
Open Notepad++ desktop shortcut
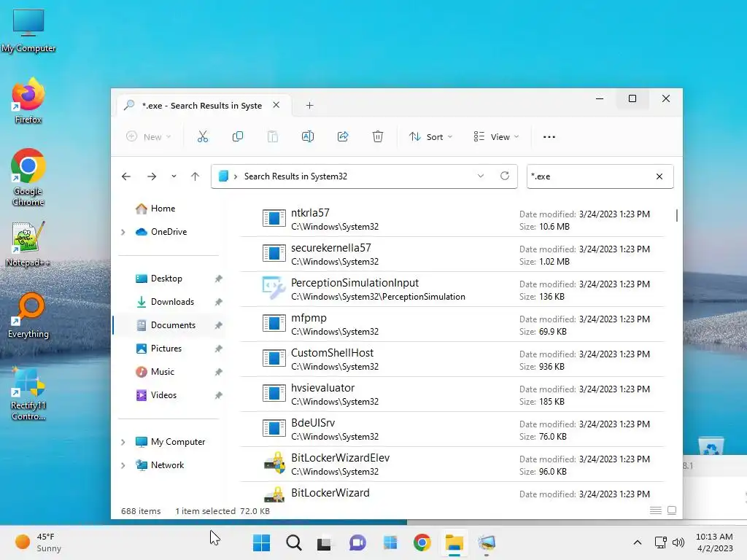coord(28,244)
